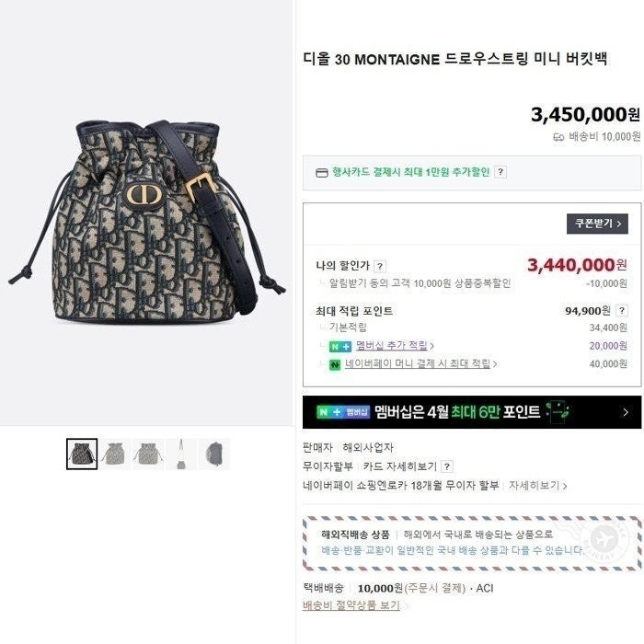Expand 자세히보기 for 18개월 무이자 할부
Screen dimensions: 644x644
tap(538, 486)
